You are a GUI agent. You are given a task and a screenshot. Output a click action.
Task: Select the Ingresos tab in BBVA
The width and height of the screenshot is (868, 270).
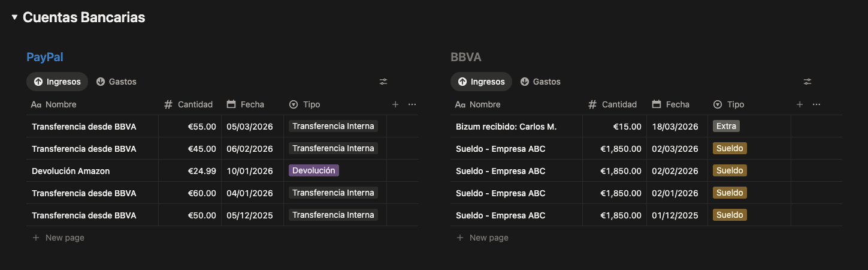482,82
